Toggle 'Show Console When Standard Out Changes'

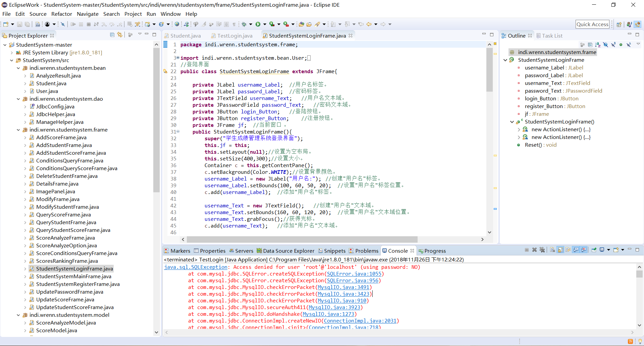tap(576, 250)
